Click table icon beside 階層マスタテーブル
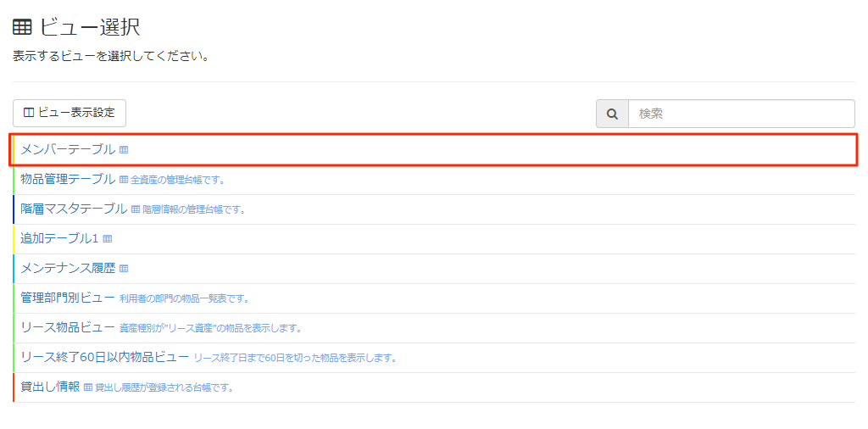Image resolution: width=868 pixels, height=429 pixels. click(x=136, y=209)
